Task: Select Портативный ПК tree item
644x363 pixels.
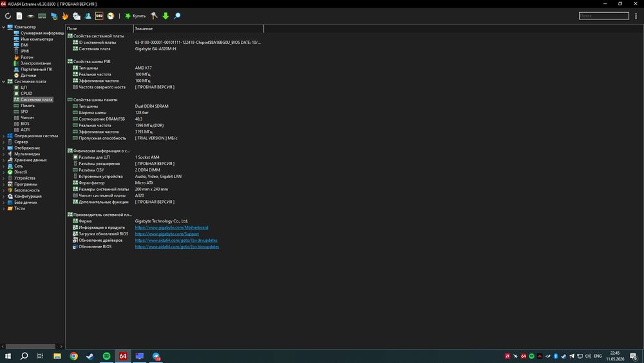Action: tap(37, 70)
